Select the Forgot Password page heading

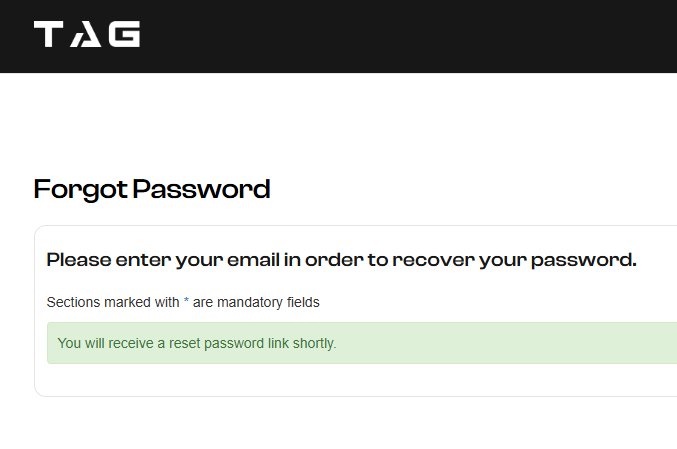pyautogui.click(x=152, y=190)
